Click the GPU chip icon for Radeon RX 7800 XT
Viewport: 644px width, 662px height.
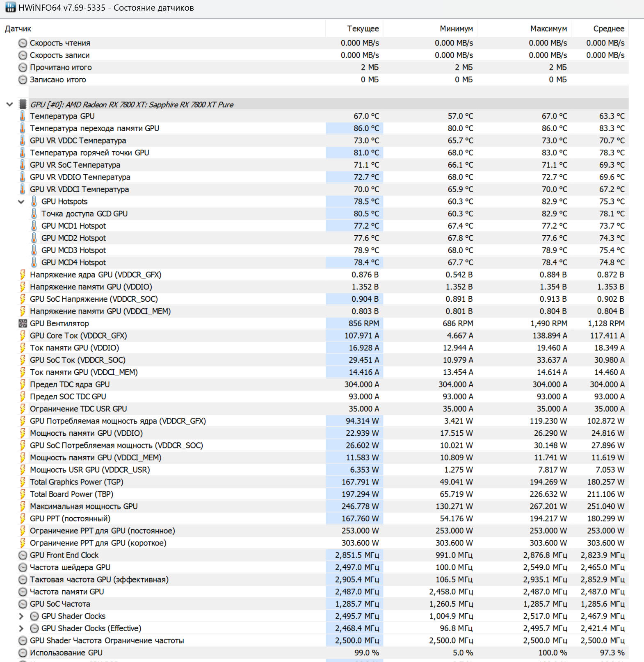[23, 104]
